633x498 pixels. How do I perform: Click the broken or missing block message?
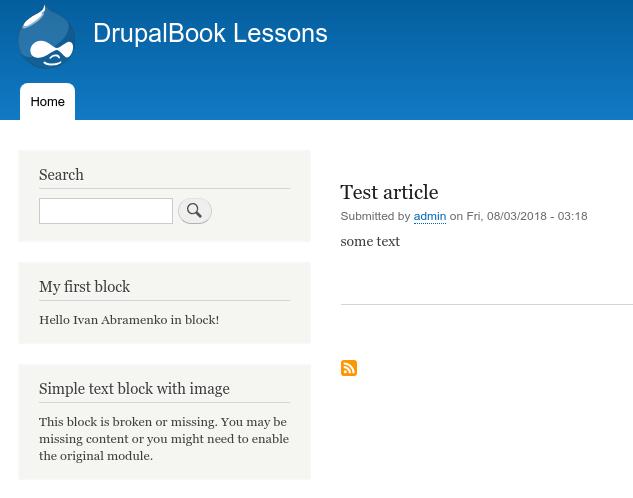[164, 439]
